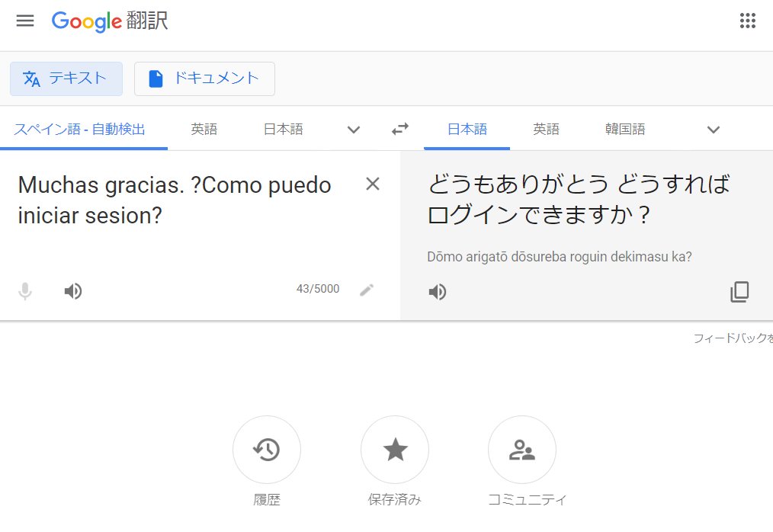Swap source and target languages

point(399,129)
